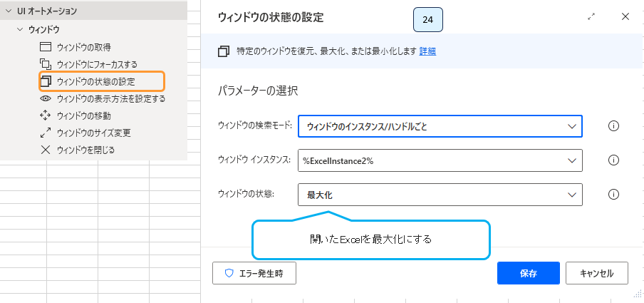Collapse the UI オートメーション group

(8, 11)
